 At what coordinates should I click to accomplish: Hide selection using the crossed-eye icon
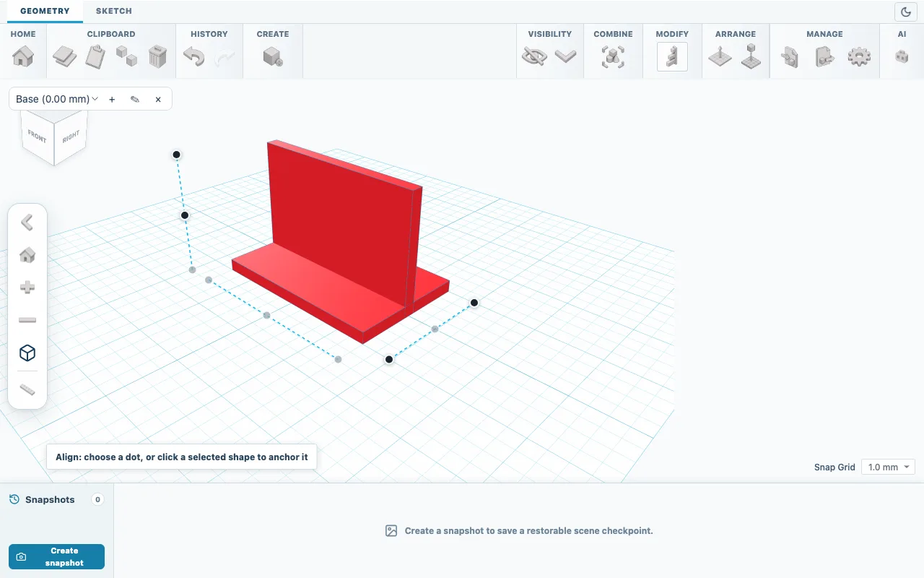click(x=534, y=56)
